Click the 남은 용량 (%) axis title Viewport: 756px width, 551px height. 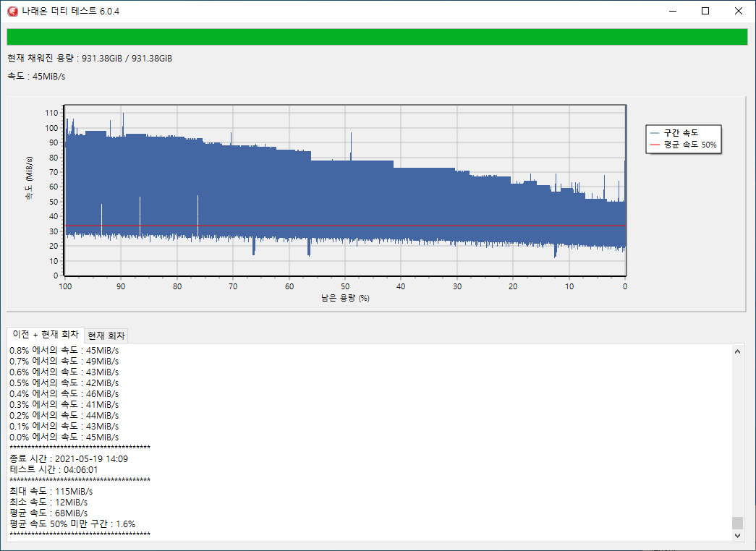pos(345,298)
